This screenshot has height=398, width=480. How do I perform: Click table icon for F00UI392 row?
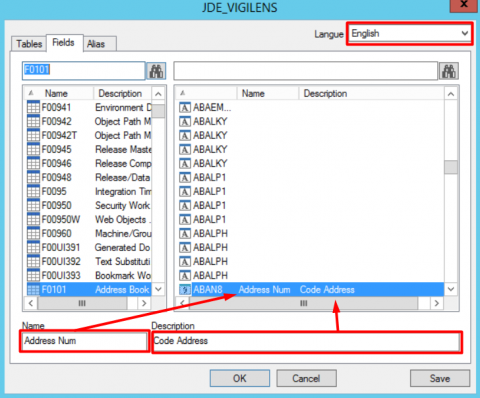(x=33, y=261)
